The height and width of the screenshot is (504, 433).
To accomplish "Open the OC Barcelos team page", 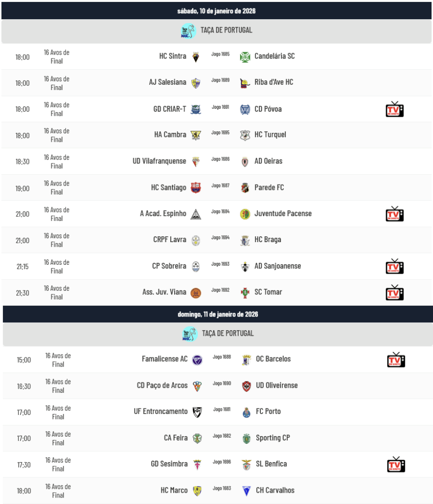I will (273, 359).
